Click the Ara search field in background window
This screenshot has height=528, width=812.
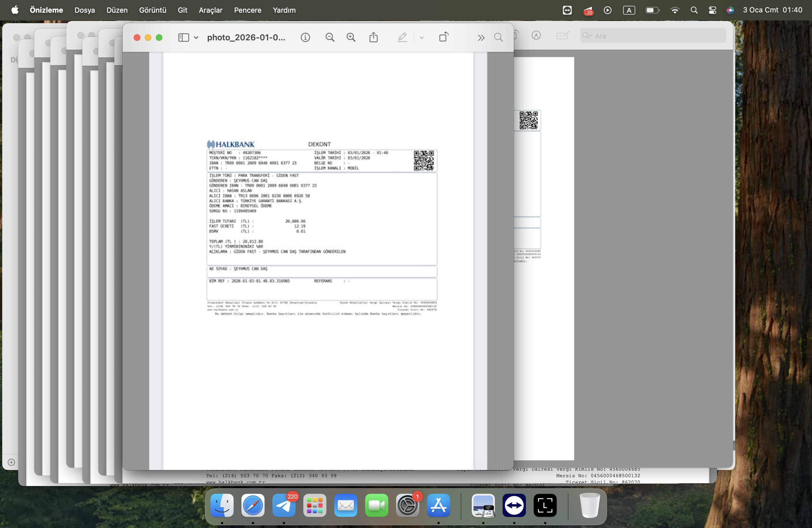pyautogui.click(x=653, y=36)
